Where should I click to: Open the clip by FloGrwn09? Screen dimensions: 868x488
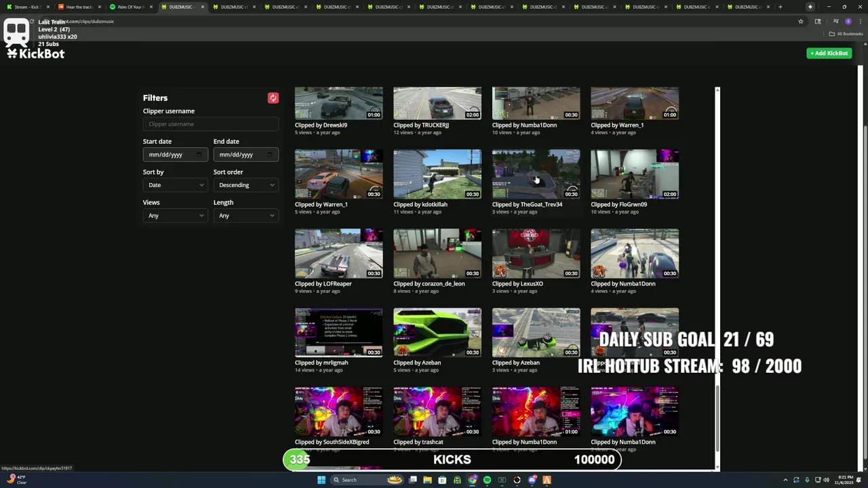pyautogui.click(x=635, y=174)
